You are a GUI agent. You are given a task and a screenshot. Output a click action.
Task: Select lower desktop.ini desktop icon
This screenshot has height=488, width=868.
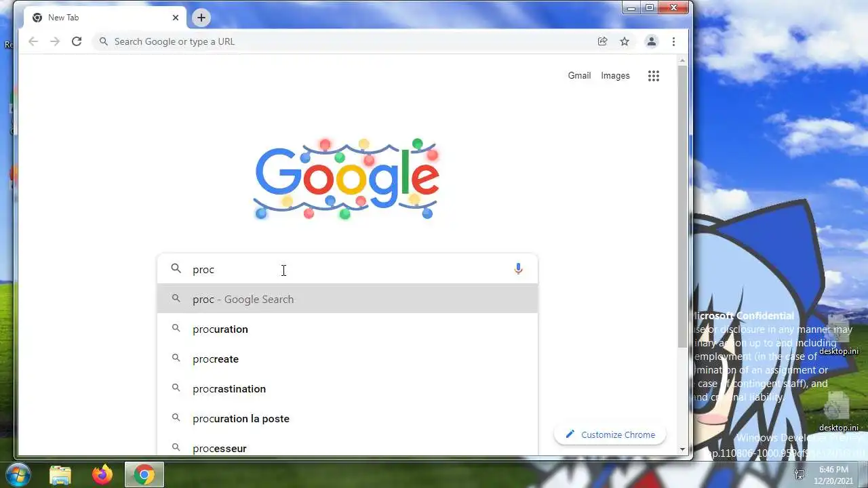pyautogui.click(x=838, y=411)
